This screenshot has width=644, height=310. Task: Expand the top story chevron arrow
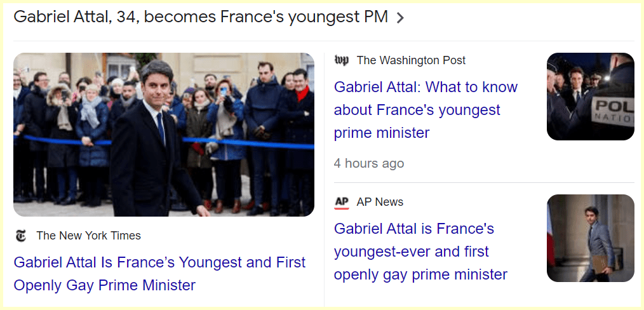pos(400,18)
